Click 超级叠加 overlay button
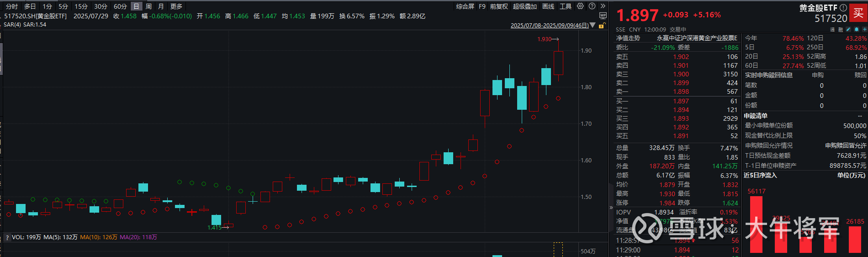This screenshot has width=868, height=257. 524,6
